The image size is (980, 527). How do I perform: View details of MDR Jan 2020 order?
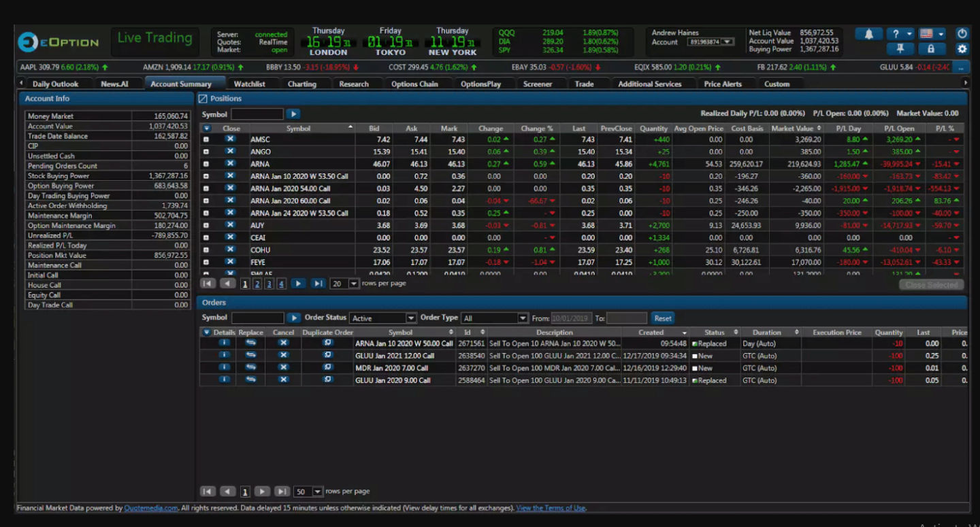tap(224, 367)
